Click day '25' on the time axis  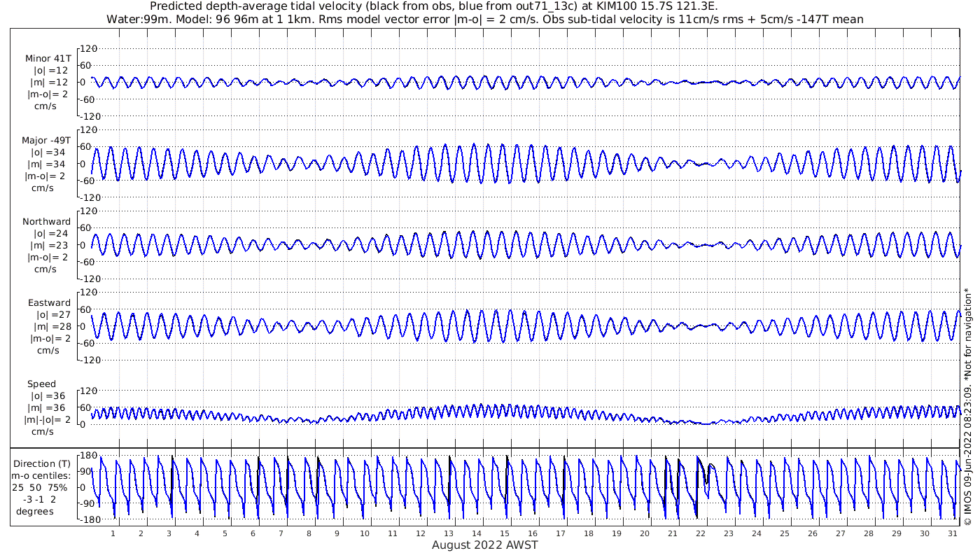tap(785, 533)
